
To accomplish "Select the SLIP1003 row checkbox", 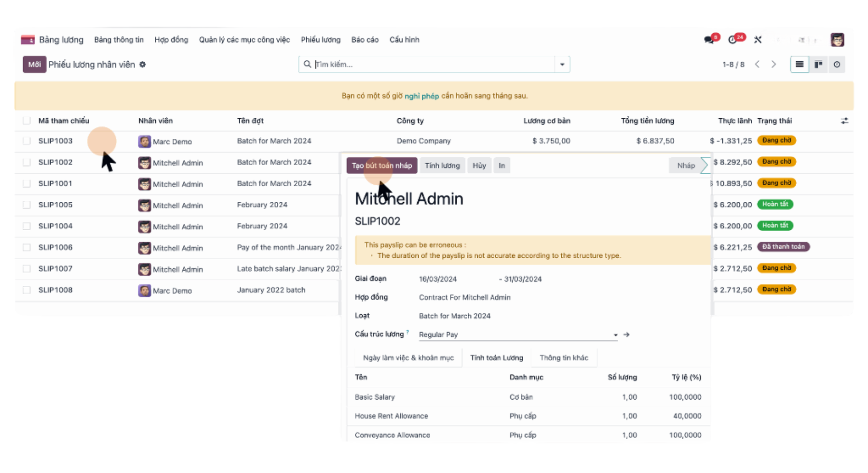I will coord(27,141).
